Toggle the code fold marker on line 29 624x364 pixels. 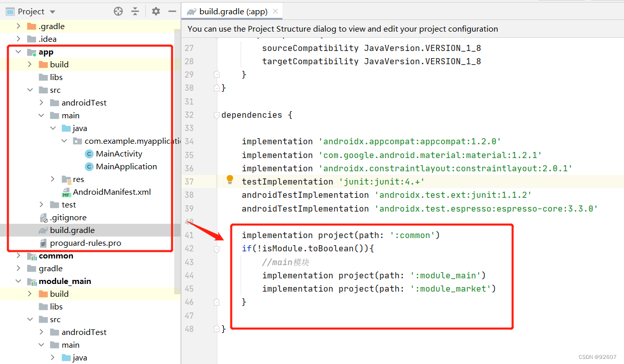click(x=217, y=74)
